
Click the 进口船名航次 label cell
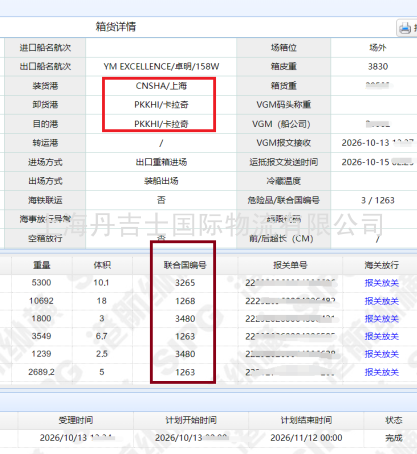45,48
